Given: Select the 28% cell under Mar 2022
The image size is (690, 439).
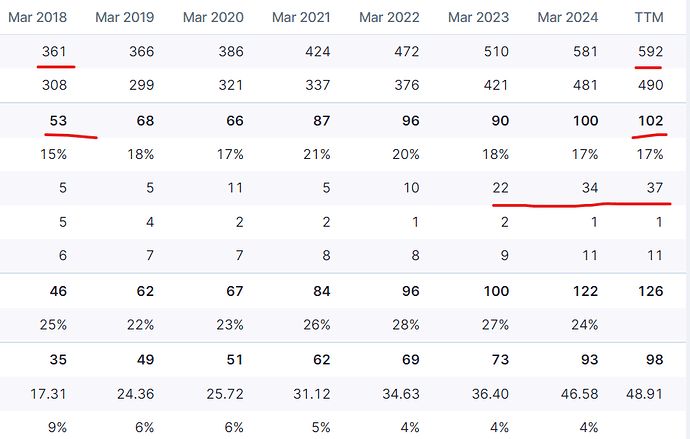Looking at the screenshot, I should click(x=407, y=325).
